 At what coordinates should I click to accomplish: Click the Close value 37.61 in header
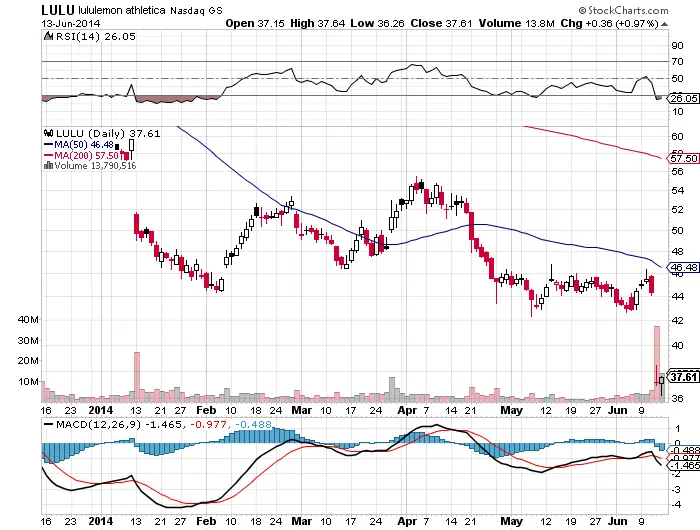(x=459, y=24)
